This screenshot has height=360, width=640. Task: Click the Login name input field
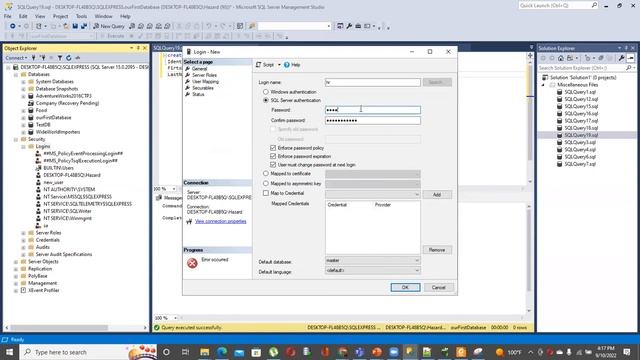click(373, 82)
